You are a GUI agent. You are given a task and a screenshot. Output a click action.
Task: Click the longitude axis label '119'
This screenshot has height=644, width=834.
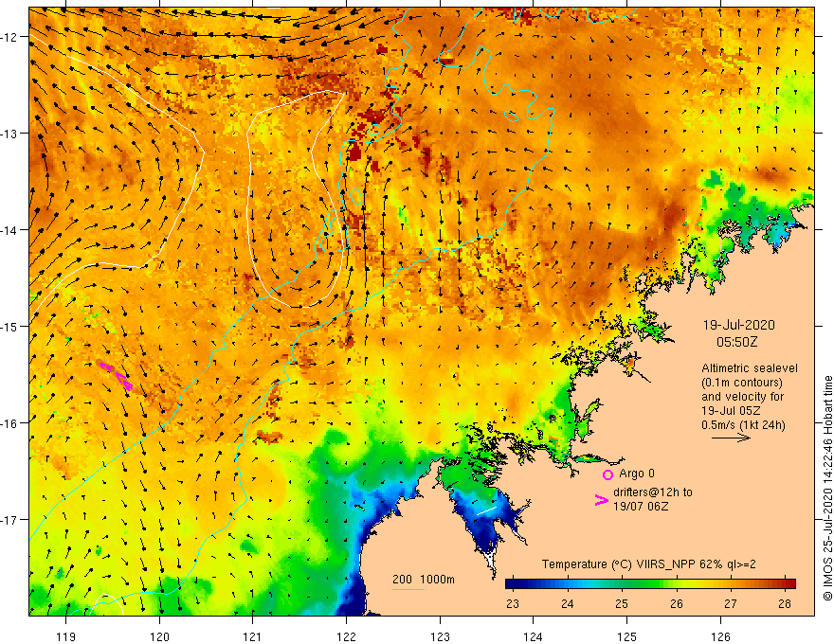click(x=66, y=636)
